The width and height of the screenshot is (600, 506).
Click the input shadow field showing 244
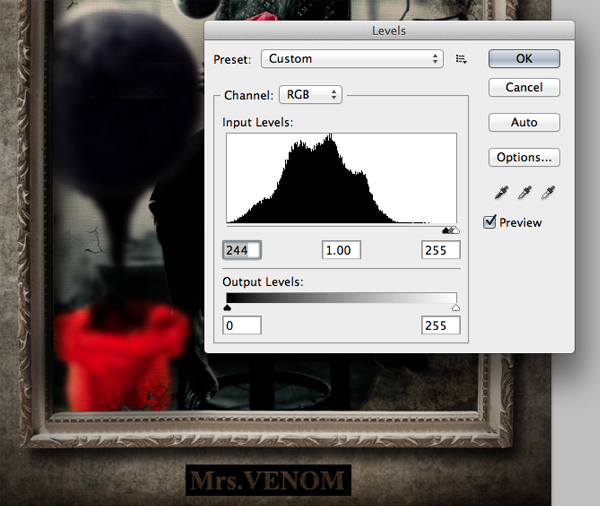coord(242,250)
